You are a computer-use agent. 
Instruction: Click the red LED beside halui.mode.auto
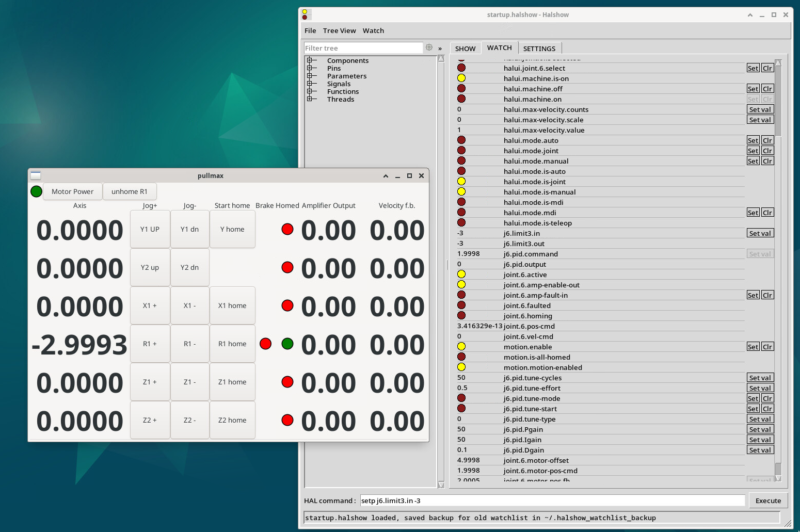[461, 140]
